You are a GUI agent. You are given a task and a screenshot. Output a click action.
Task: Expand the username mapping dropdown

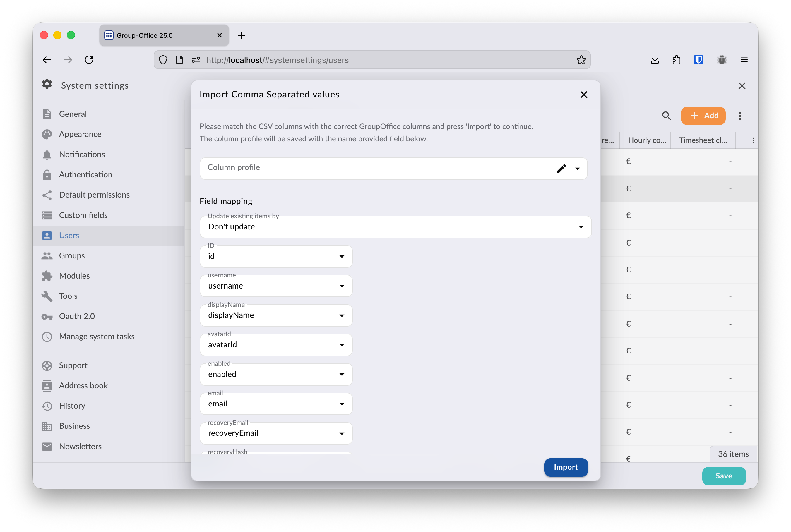click(x=342, y=286)
